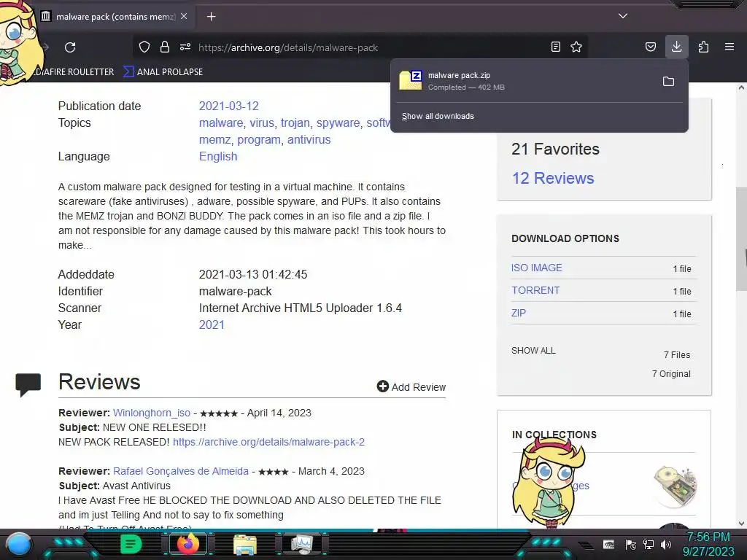Open File Explorer from taskbar

tap(245, 545)
